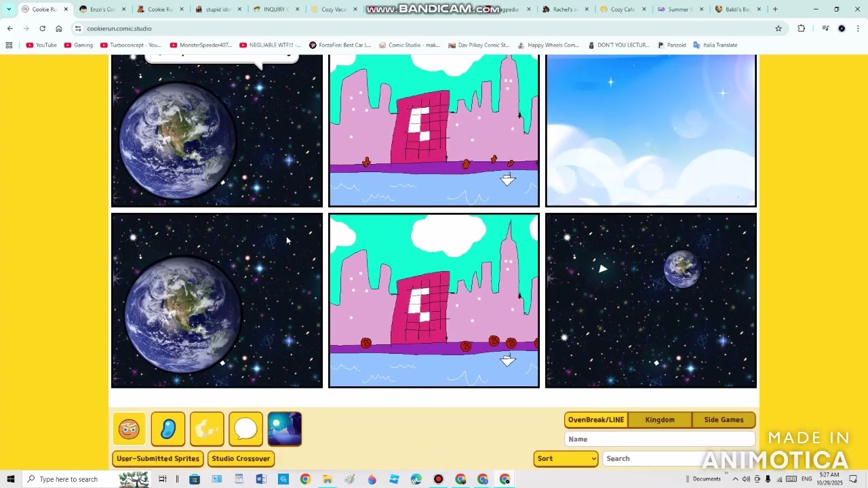
Task: Open the Italia Translate bookmark
Action: click(x=715, y=45)
